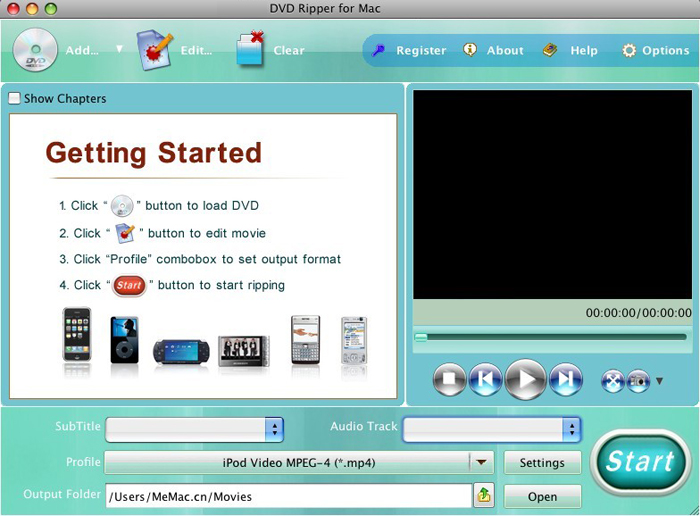Open the Add dropdown arrow
The width and height of the screenshot is (700, 516).
(x=119, y=49)
